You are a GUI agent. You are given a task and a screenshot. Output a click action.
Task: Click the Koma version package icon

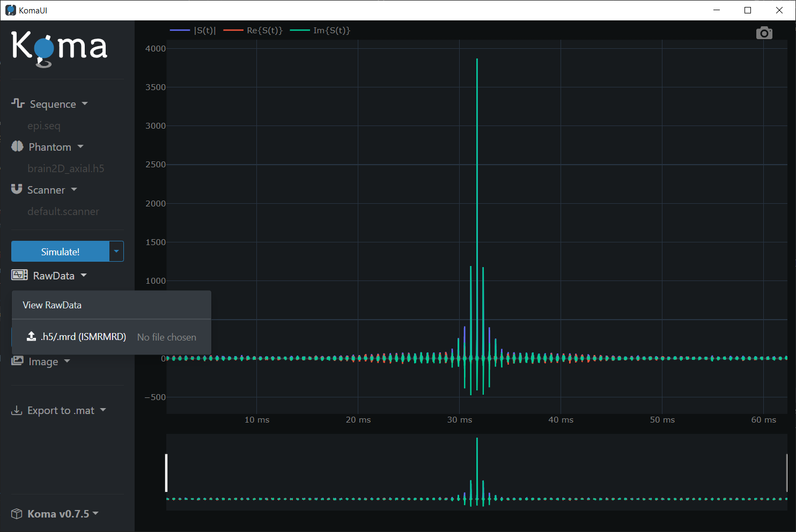click(x=17, y=514)
